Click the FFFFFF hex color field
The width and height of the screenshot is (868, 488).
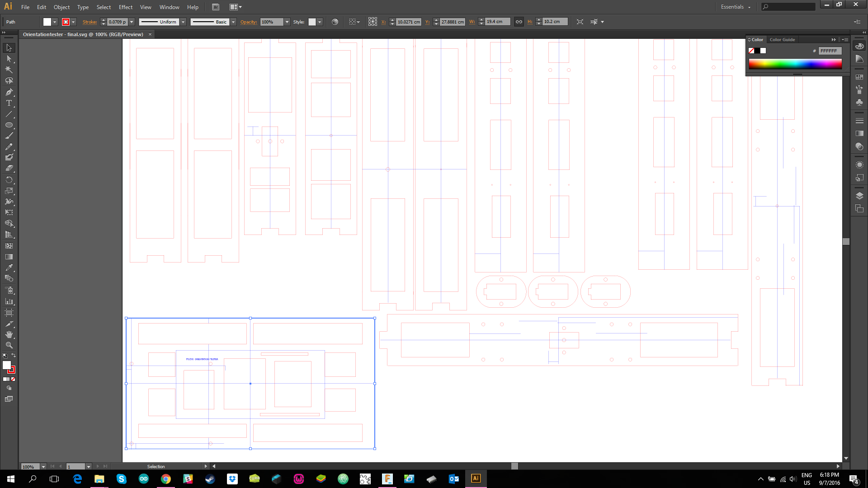click(830, 51)
